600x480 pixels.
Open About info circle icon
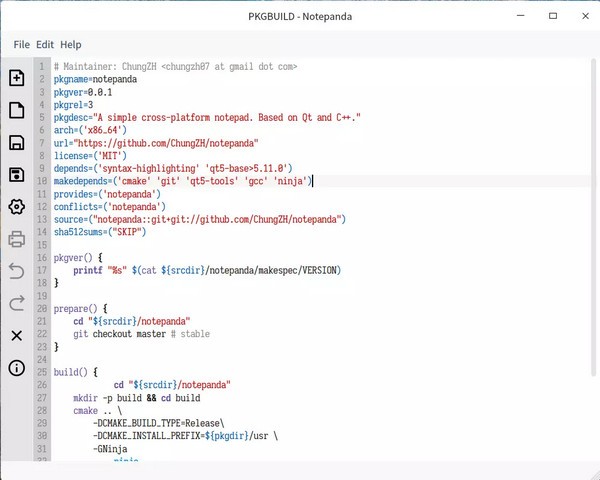16,368
